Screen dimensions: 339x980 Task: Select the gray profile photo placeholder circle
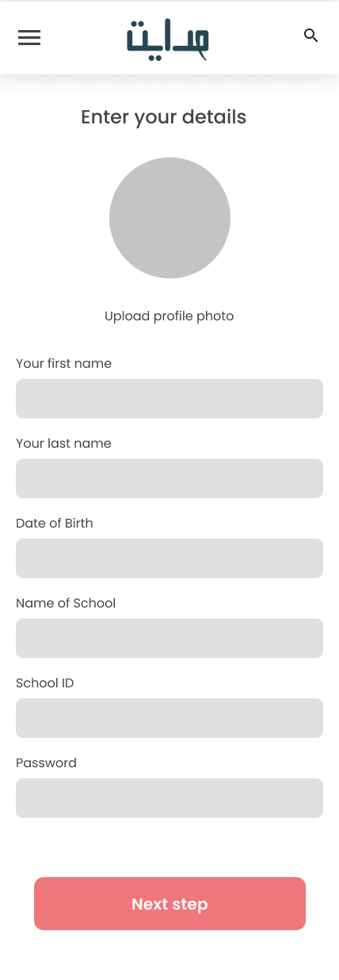[x=169, y=218]
